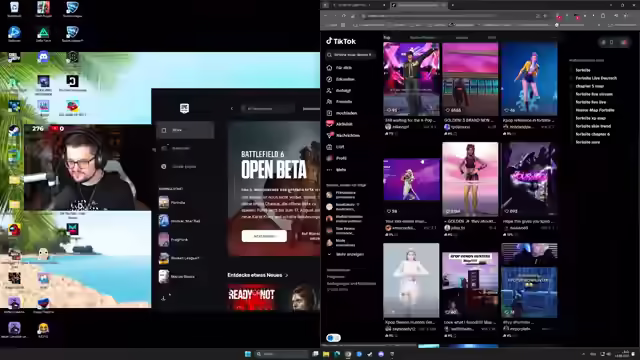640x360 pixels.
Task: Select 'Fortnite Live Deutsch' suggestion
Action: [596, 78]
